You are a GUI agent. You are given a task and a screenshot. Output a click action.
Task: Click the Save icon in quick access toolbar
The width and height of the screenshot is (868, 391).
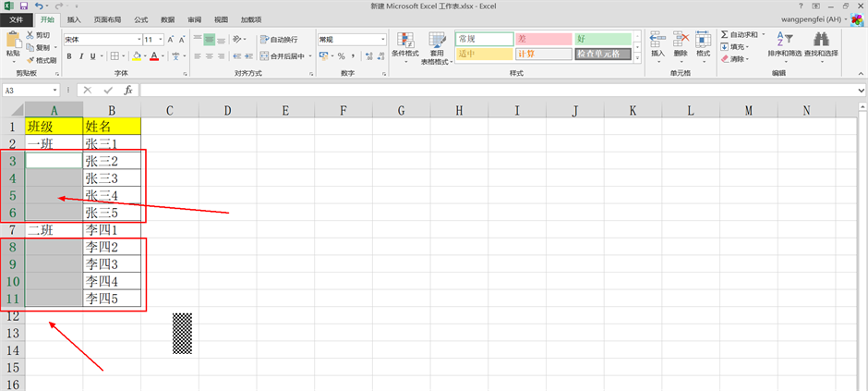pos(22,6)
